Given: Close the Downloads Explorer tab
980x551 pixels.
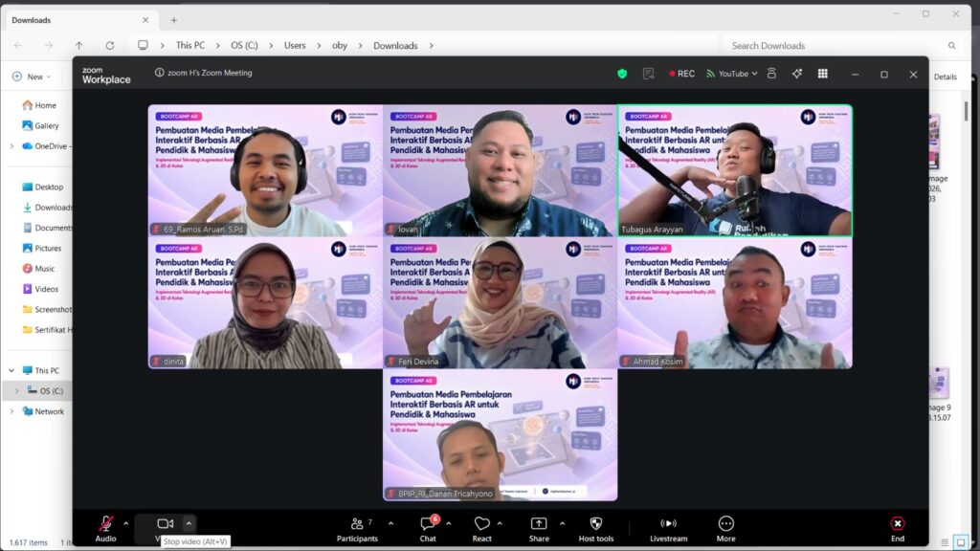Looking at the screenshot, I should 145,20.
